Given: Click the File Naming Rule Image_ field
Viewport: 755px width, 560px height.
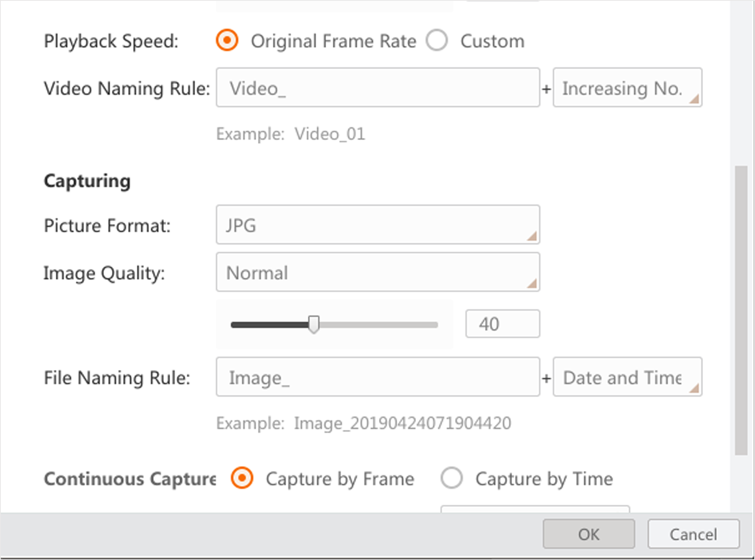Looking at the screenshot, I should 377,377.
